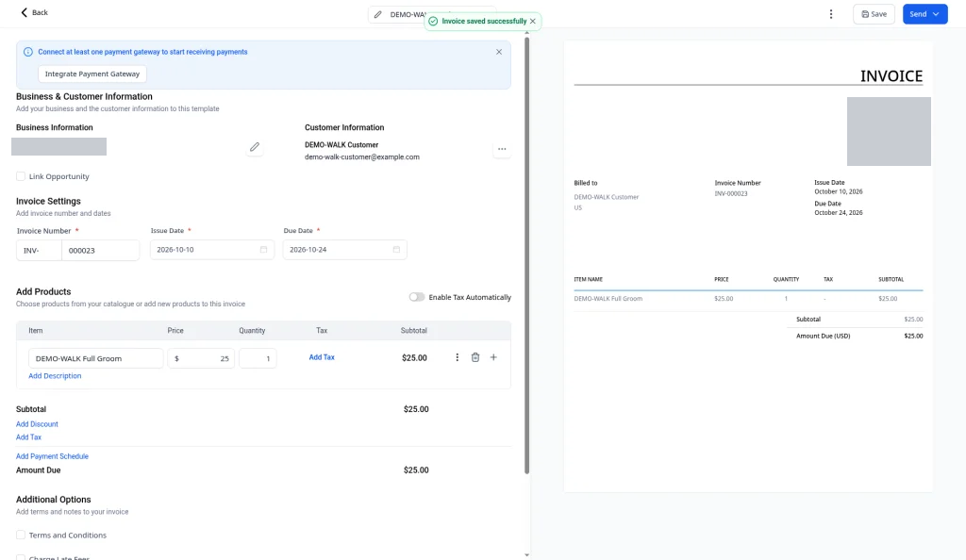Toggle Enable Tax Automatically switch

416,297
